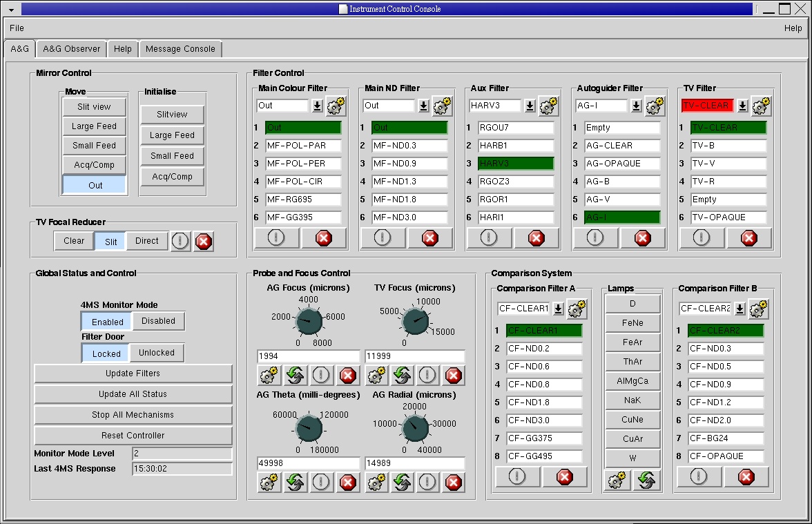The height and width of the screenshot is (524, 812).
Task: Open the Main Colour Filter dropdown
Action: click(x=318, y=106)
